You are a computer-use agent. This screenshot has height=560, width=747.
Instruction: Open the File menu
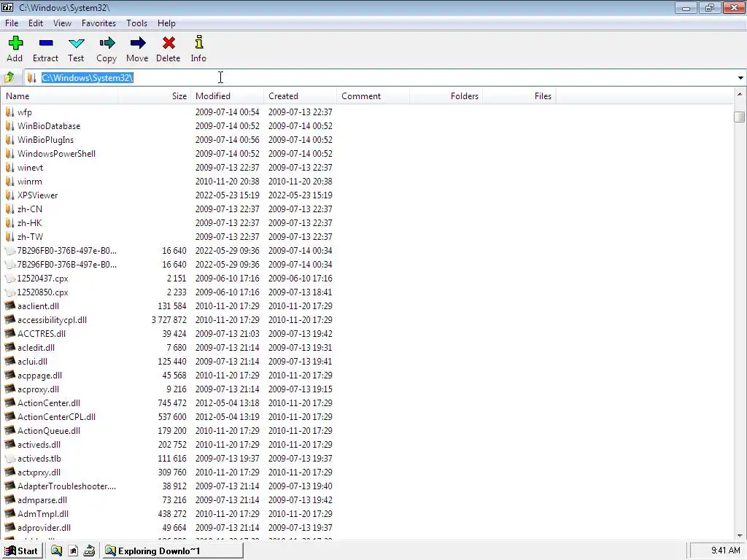pos(12,23)
